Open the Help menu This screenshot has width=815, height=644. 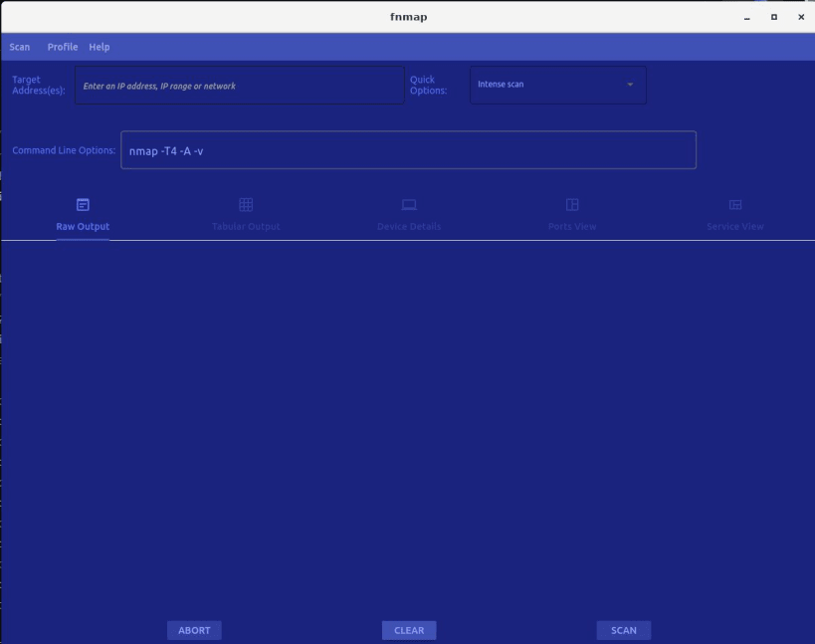coord(100,47)
